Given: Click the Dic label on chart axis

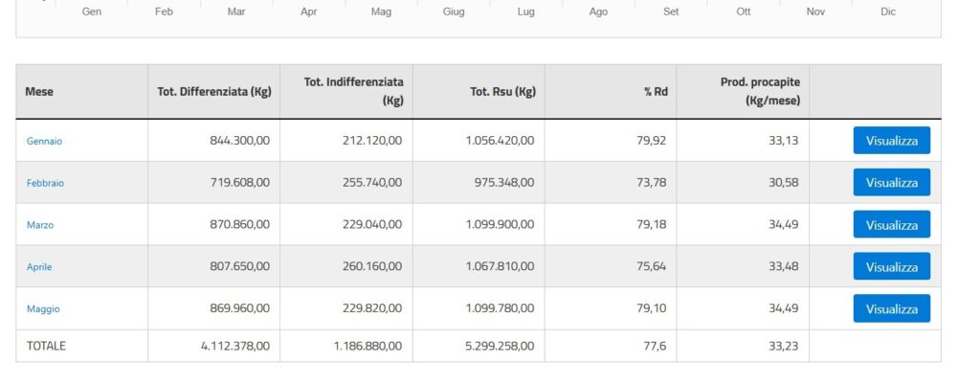Looking at the screenshot, I should click(888, 11).
